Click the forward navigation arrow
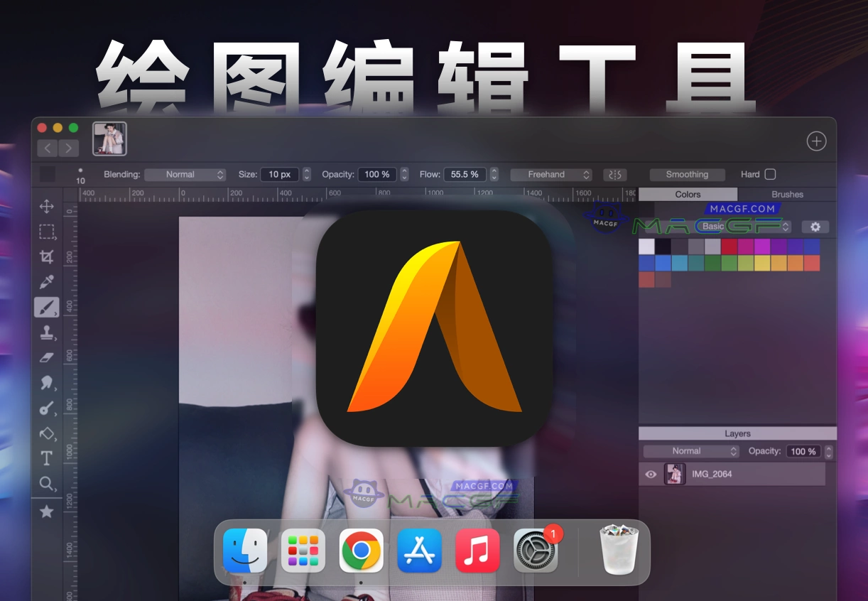This screenshot has height=601, width=868. pyautogui.click(x=68, y=148)
